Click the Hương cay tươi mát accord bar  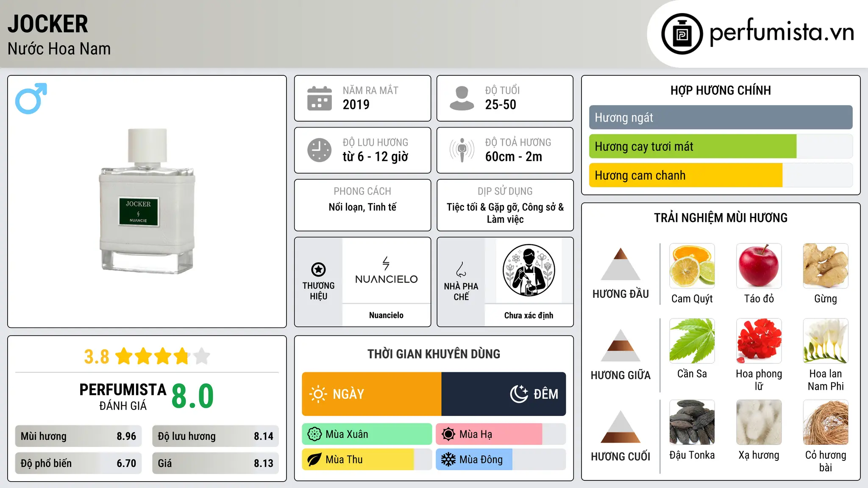point(721,146)
